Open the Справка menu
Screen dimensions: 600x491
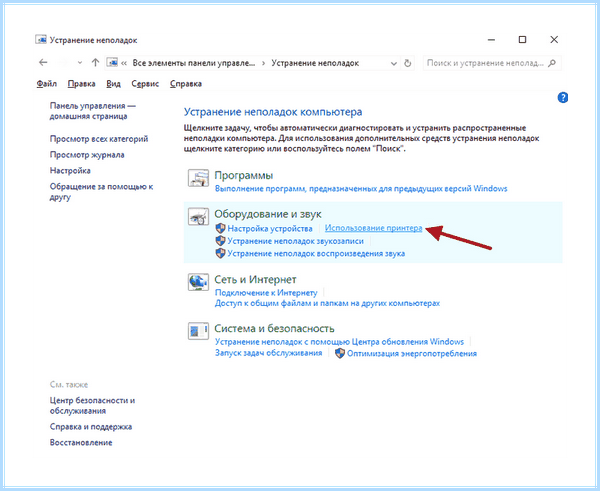[186, 84]
